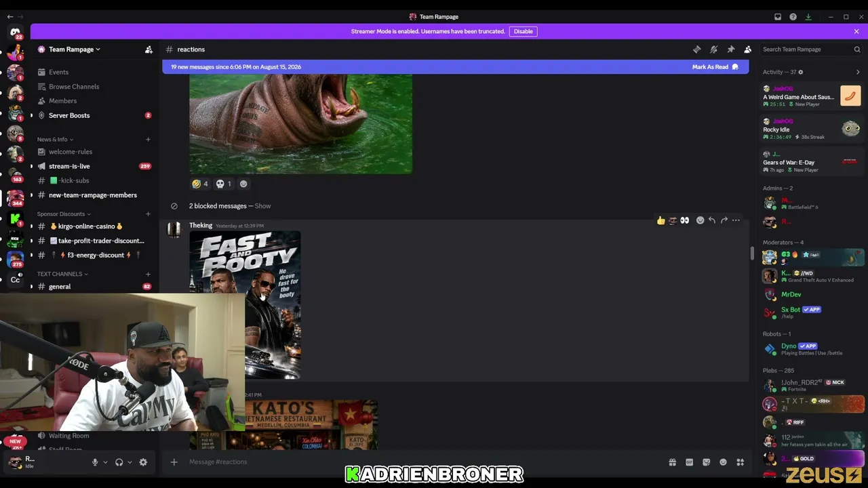The height and width of the screenshot is (488, 868).
Task: Toggle the member list visibility
Action: click(x=747, y=49)
